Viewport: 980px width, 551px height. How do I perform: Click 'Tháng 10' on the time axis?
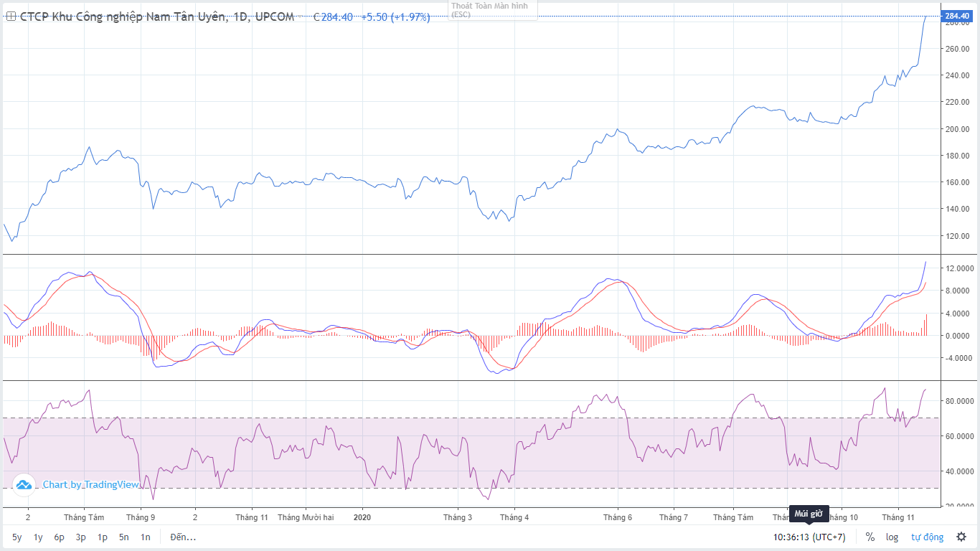844,517
